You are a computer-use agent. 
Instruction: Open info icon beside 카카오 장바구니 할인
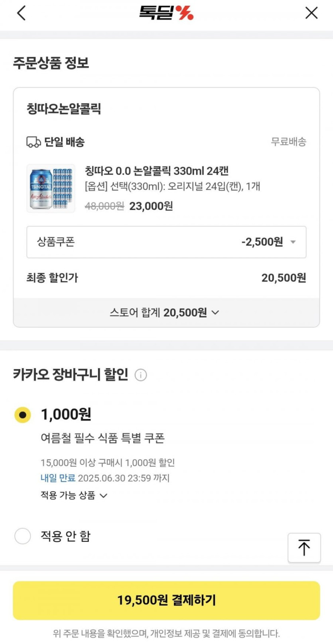click(x=141, y=375)
